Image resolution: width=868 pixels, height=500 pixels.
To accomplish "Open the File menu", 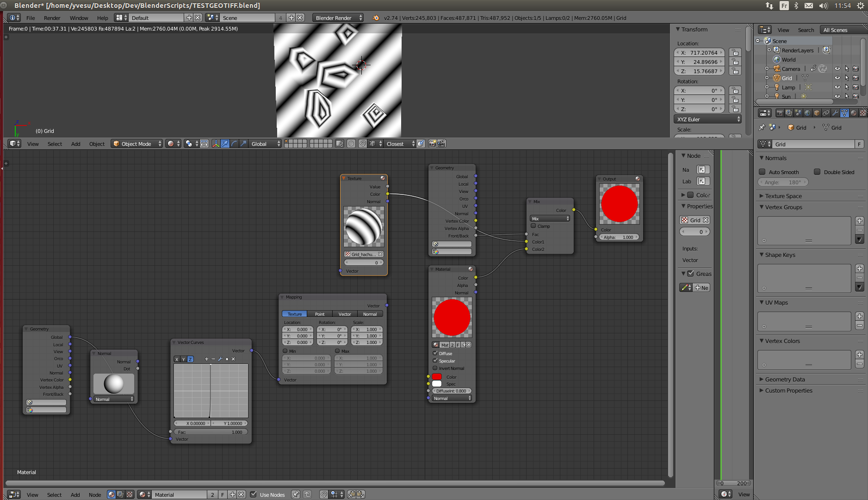I will click(x=31, y=18).
